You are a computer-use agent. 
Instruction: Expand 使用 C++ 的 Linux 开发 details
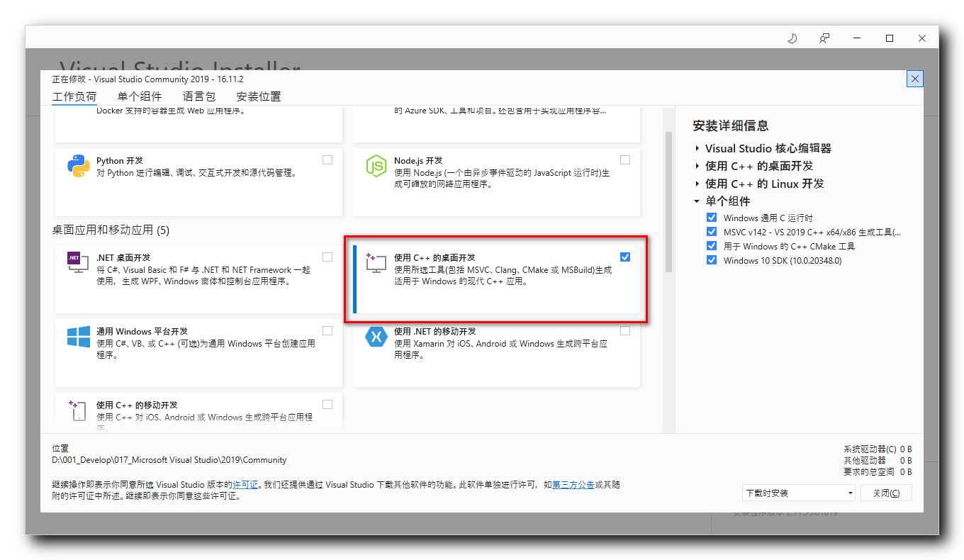coord(697,184)
